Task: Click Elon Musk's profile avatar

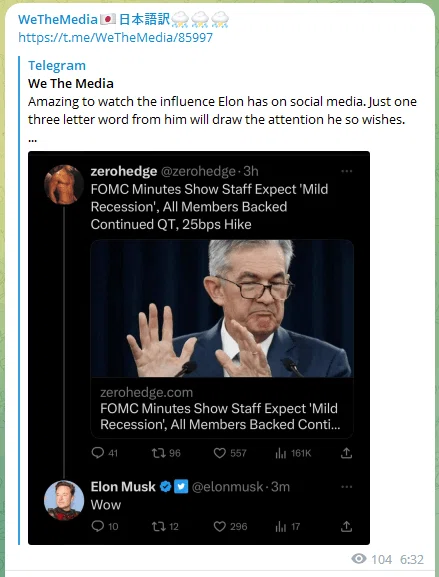Action: click(x=64, y=500)
